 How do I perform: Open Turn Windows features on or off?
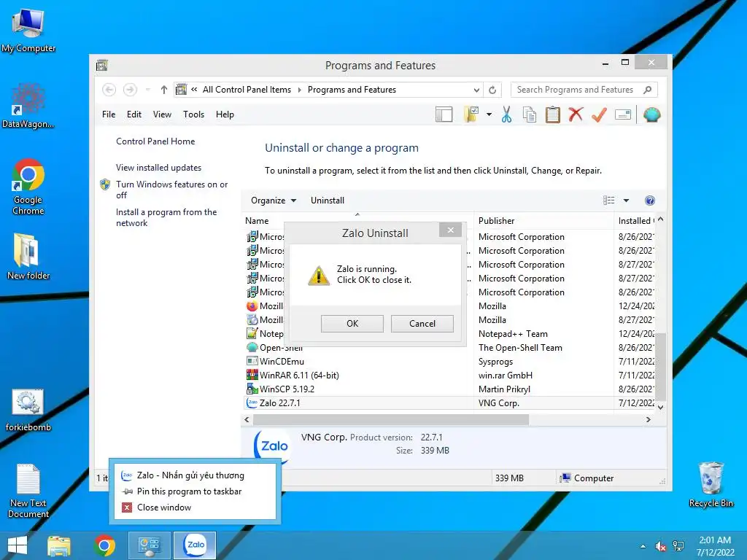(171, 190)
